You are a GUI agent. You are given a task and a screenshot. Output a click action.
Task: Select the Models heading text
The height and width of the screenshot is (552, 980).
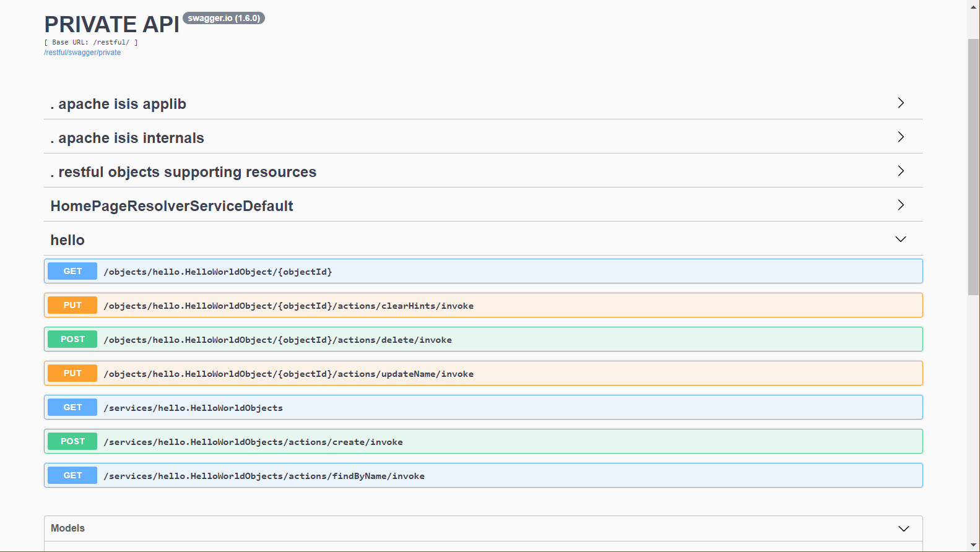[67, 528]
